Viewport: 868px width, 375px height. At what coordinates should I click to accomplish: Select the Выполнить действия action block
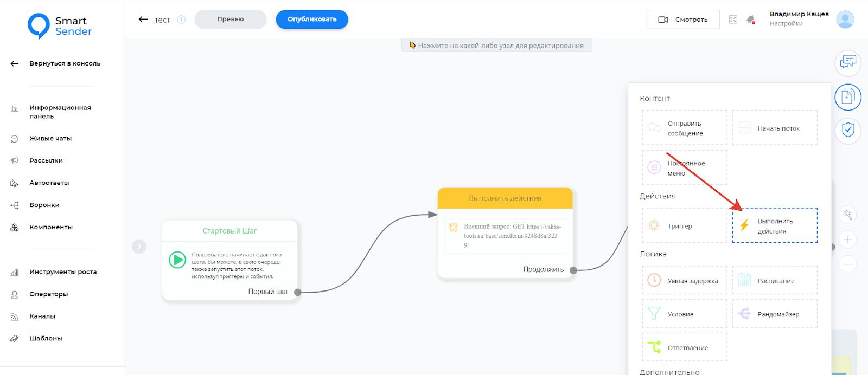tap(774, 226)
